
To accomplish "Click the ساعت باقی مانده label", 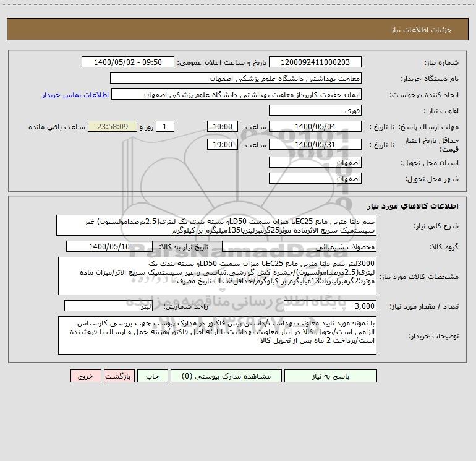I will coord(57,127).
